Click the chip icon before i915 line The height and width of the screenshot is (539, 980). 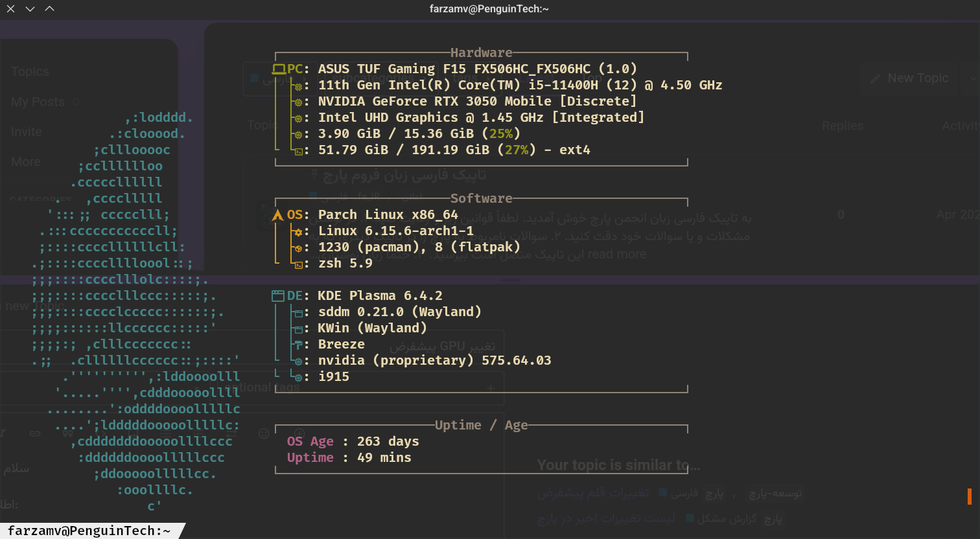(298, 378)
